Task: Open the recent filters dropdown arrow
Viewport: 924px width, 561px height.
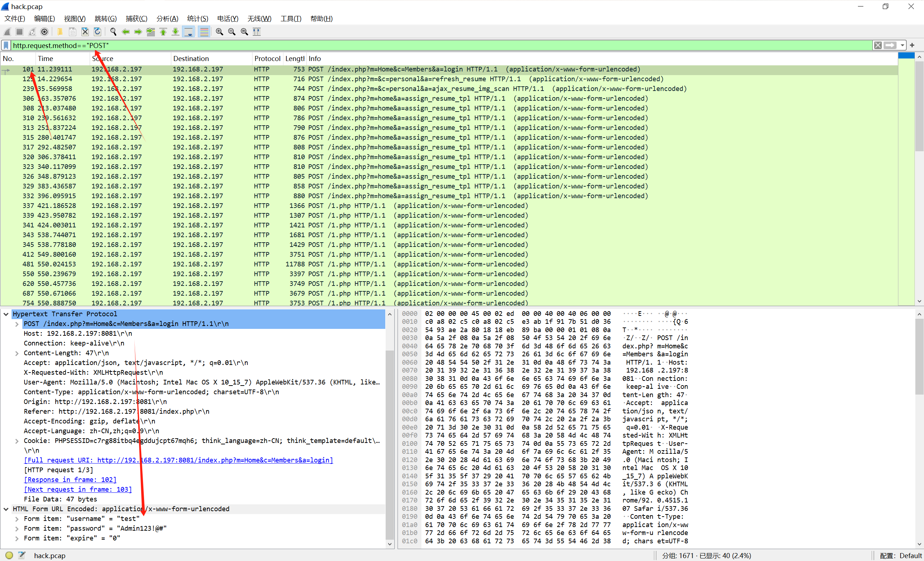Action: (x=902, y=45)
